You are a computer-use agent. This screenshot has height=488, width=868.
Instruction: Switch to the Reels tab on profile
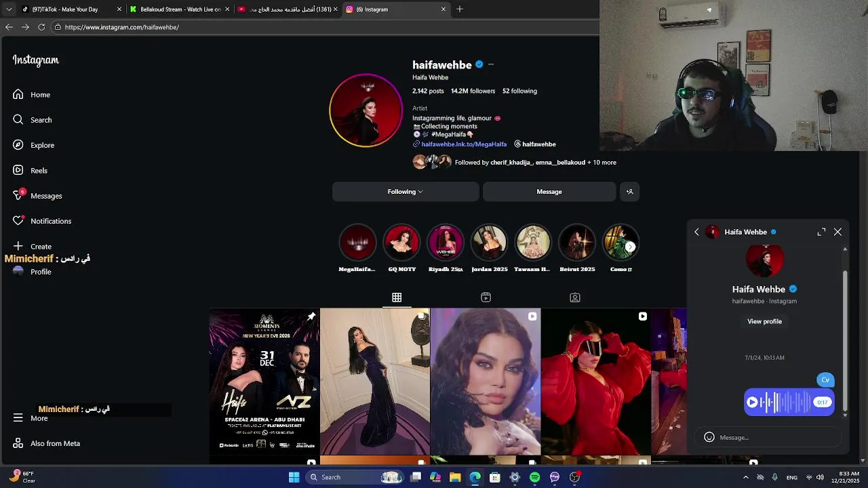pos(486,298)
